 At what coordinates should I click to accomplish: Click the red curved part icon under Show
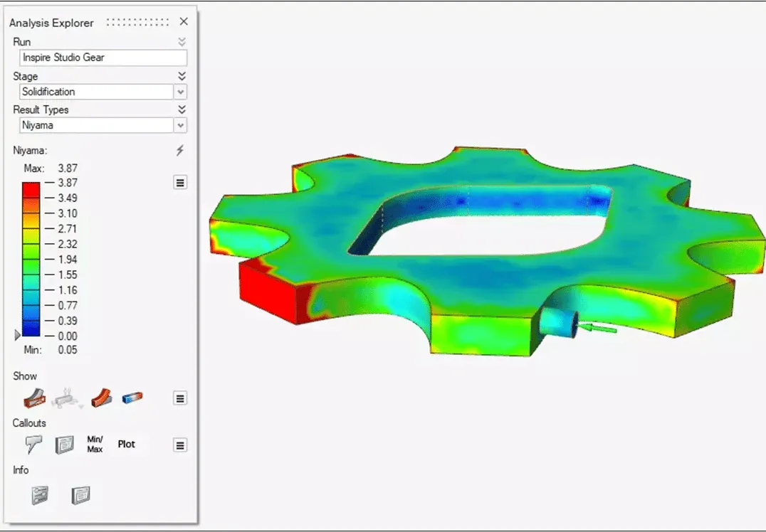pos(102,398)
